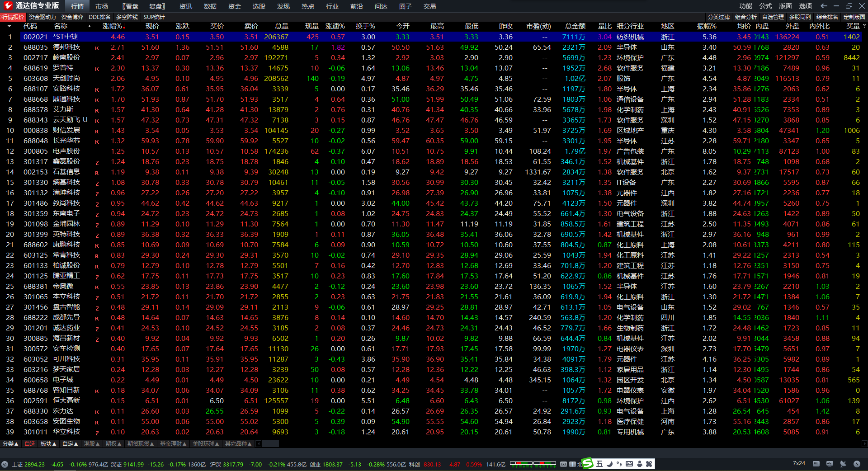Toggle Sogou half-moon width icon
Image resolution: width=868 pixels, height=471 pixels.
click(609, 464)
